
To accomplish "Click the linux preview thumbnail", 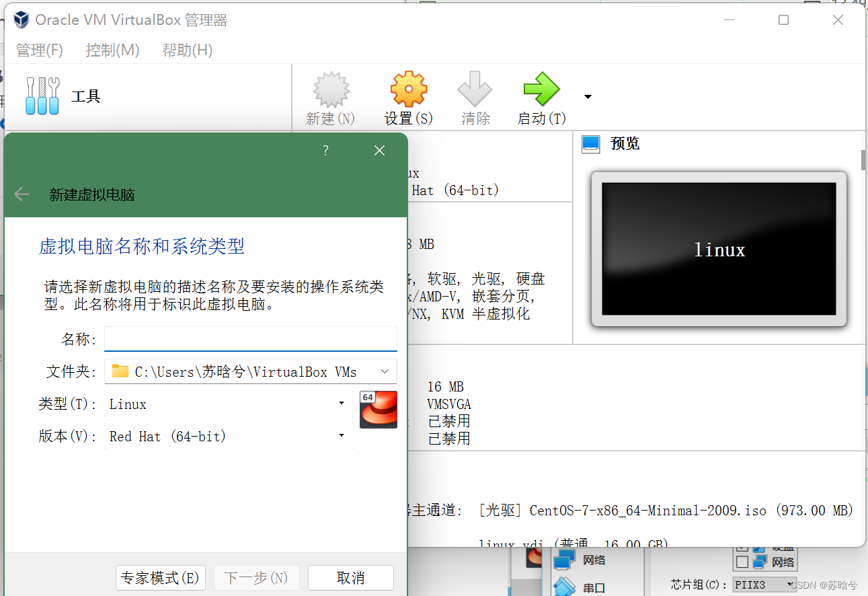I will point(719,250).
